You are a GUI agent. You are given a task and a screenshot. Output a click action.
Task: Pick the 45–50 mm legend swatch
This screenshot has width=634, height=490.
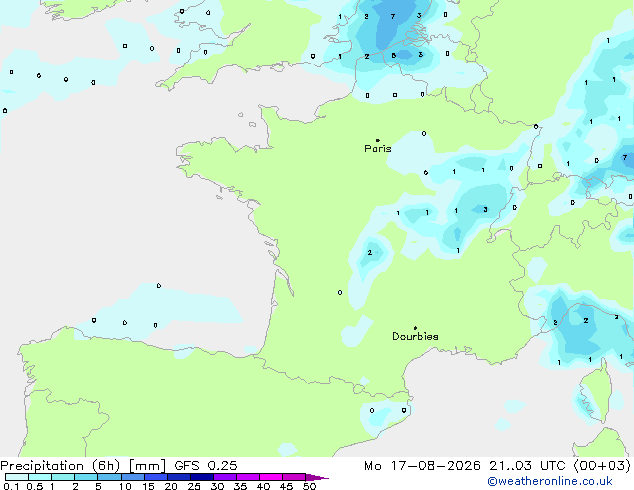coord(294,477)
